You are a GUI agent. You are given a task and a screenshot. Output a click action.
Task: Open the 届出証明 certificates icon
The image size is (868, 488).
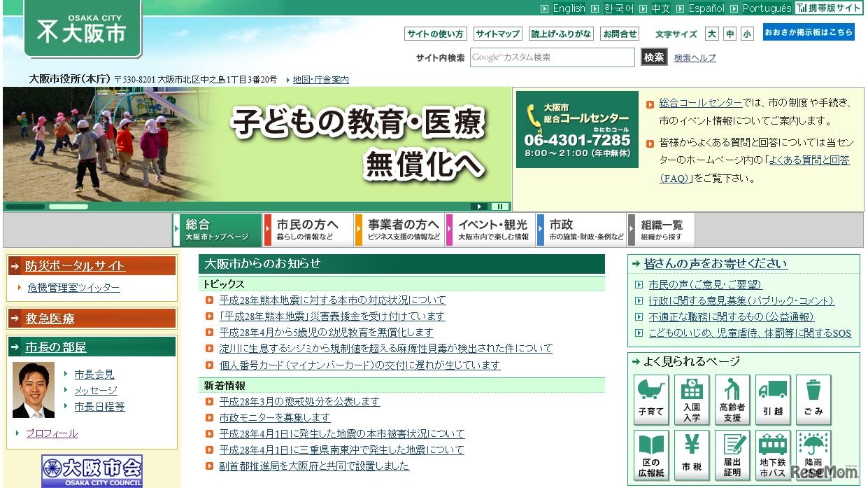pyautogui.click(x=732, y=455)
